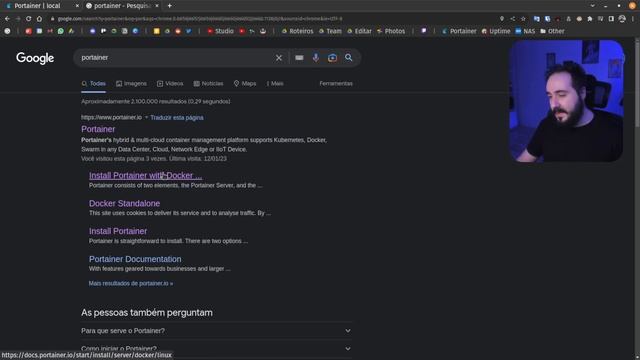
Task: Open a new tab with the plus button
Action: coord(169,6)
